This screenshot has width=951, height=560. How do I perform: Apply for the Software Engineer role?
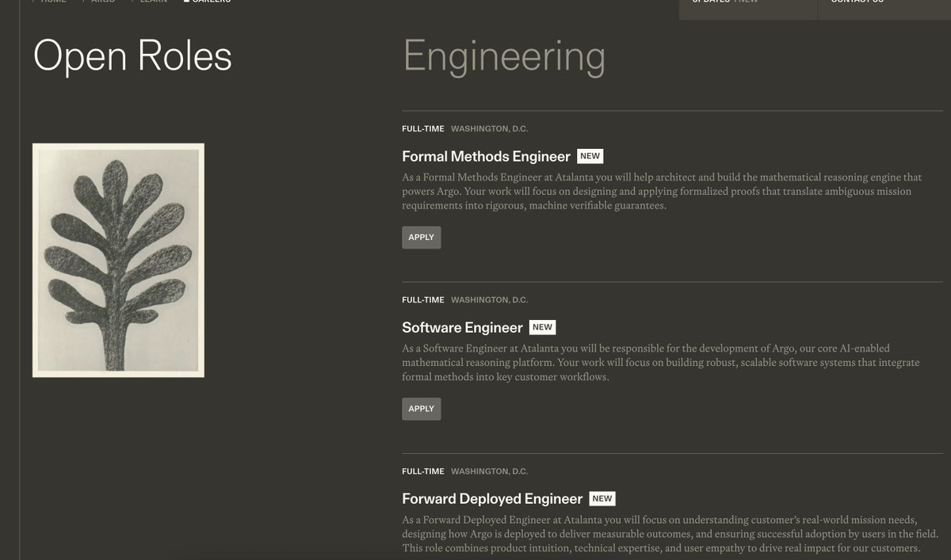click(x=421, y=409)
